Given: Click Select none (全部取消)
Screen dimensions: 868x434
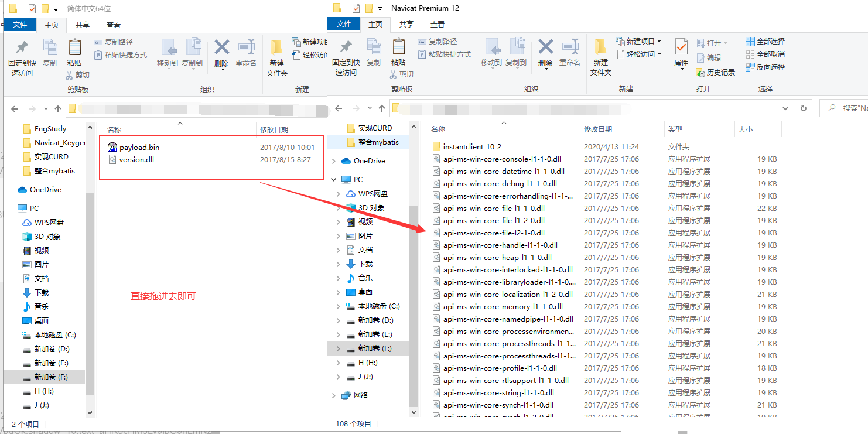Looking at the screenshot, I should point(766,54).
